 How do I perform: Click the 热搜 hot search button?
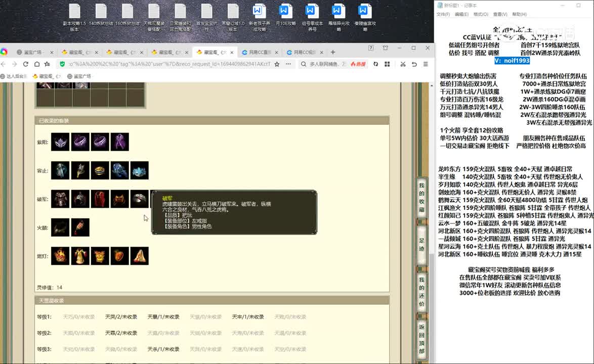coord(358,64)
